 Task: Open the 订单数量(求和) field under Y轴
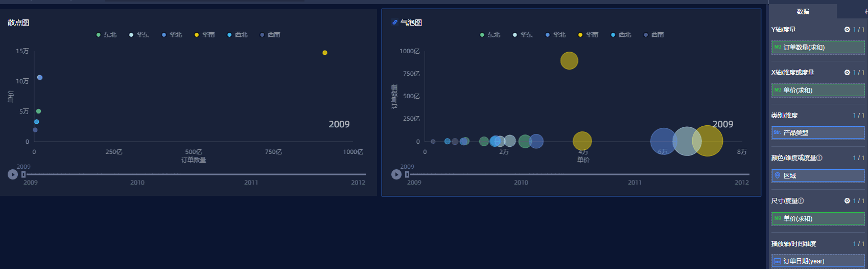pos(817,48)
